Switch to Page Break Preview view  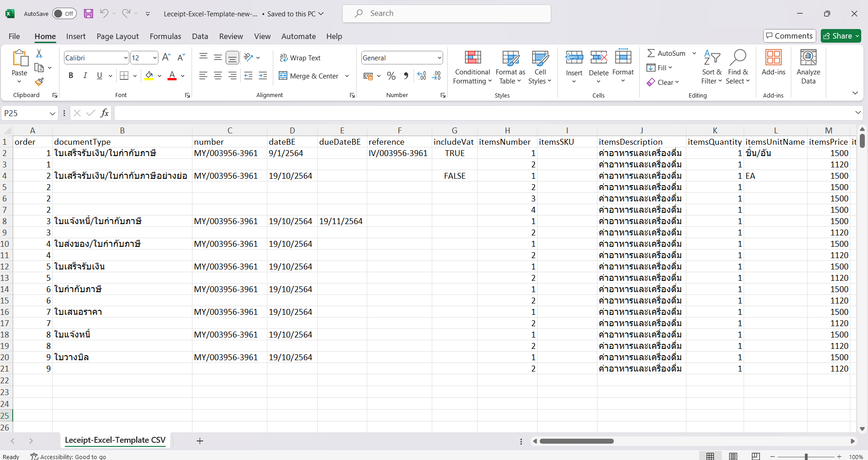[755, 456]
